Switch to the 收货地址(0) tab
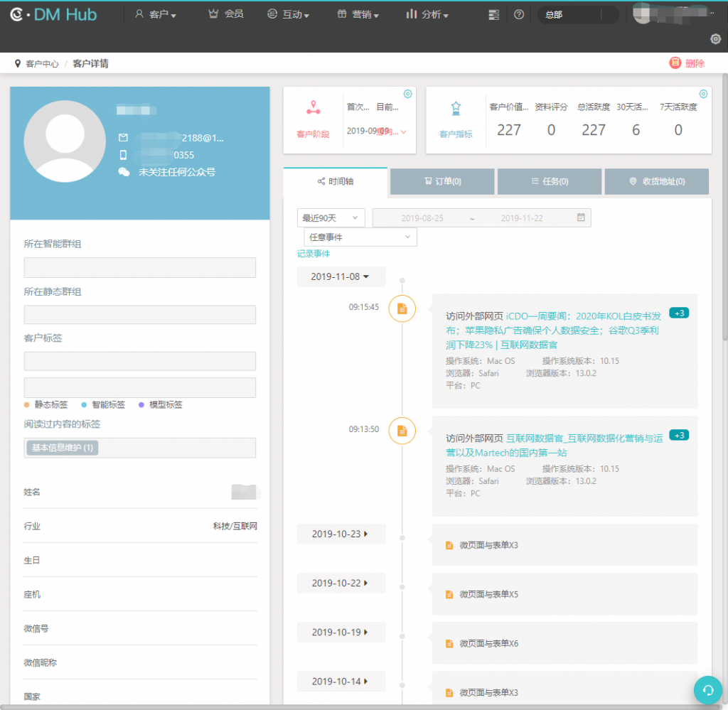Viewport: 728px width, 710px height. pyautogui.click(x=656, y=182)
